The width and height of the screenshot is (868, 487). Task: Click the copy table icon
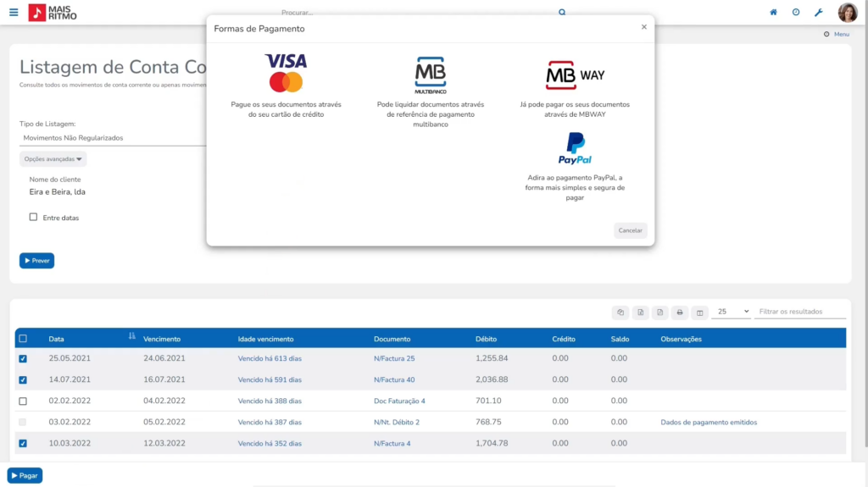pyautogui.click(x=620, y=313)
